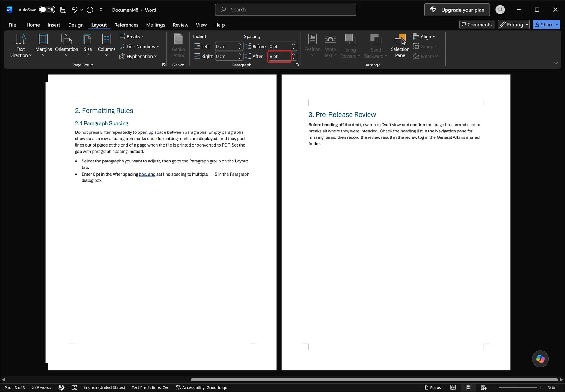Viewport: 565px width, 392px height.
Task: Click the 73% zoom level
Action: pyautogui.click(x=551, y=388)
